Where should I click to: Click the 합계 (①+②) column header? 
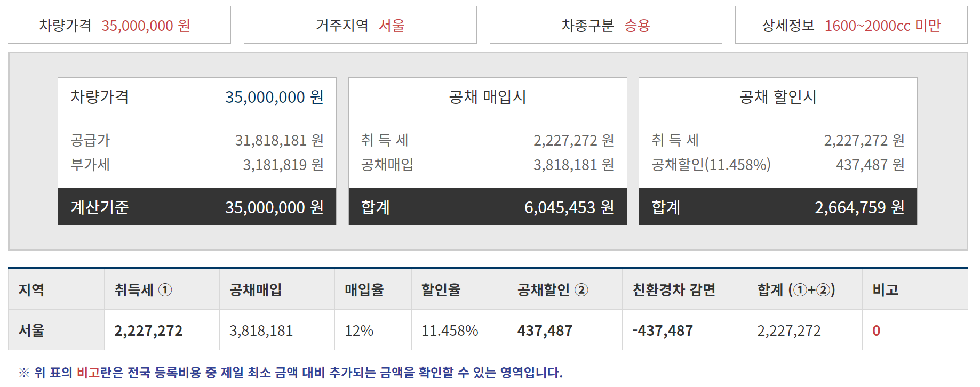[804, 289]
